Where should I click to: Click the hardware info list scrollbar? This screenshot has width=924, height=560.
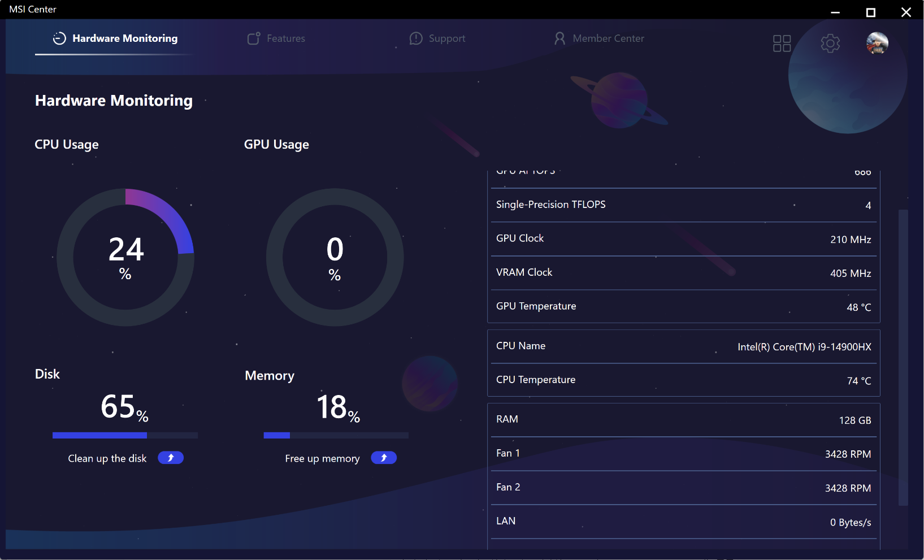coord(903,358)
